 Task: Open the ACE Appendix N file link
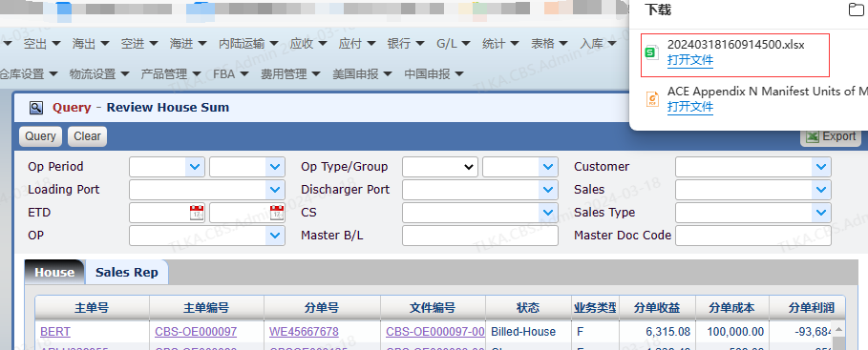pos(690,106)
